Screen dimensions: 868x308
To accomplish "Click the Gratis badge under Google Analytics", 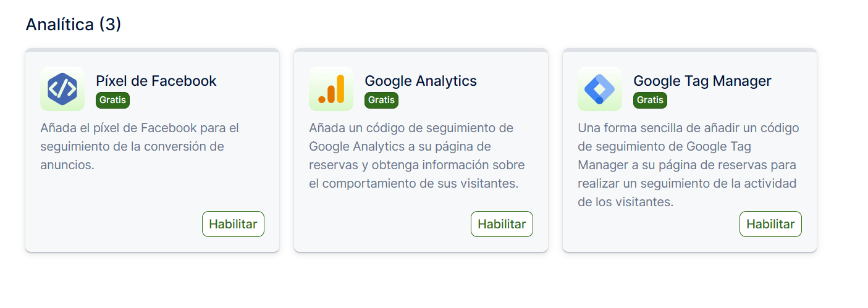I will point(381,100).
